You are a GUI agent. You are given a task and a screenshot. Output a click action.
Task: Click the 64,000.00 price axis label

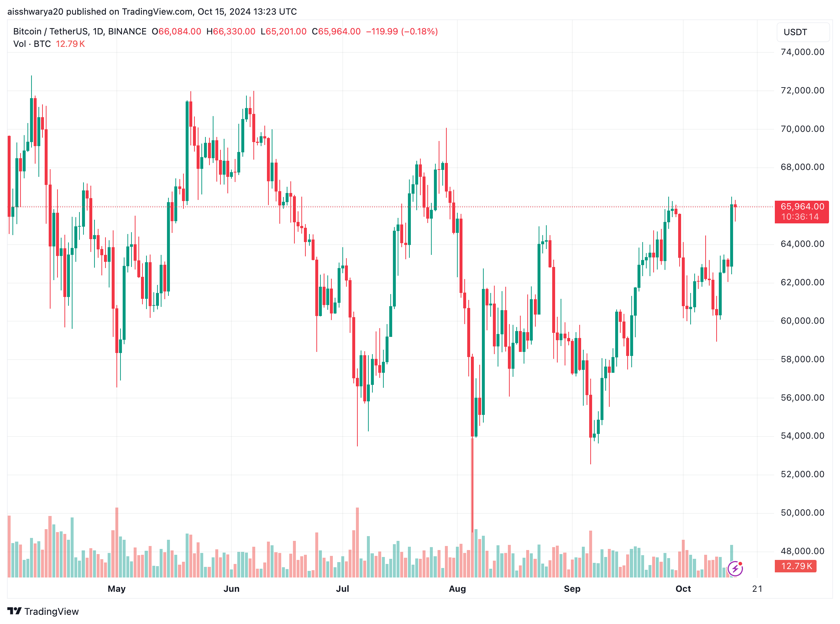[802, 244]
